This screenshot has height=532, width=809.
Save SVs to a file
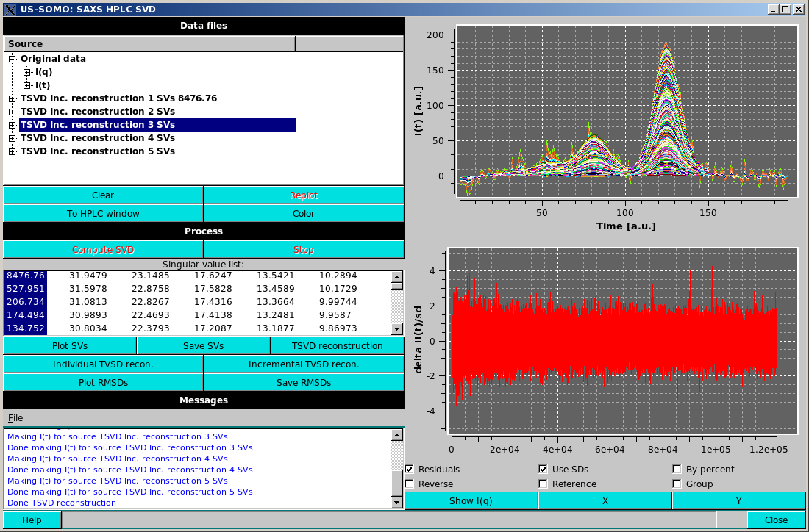click(x=203, y=345)
